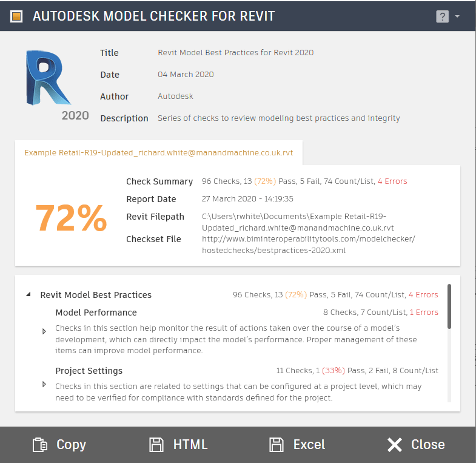This screenshot has width=476, height=463.
Task: Click Project Settings description paragraph
Action: [238, 392]
